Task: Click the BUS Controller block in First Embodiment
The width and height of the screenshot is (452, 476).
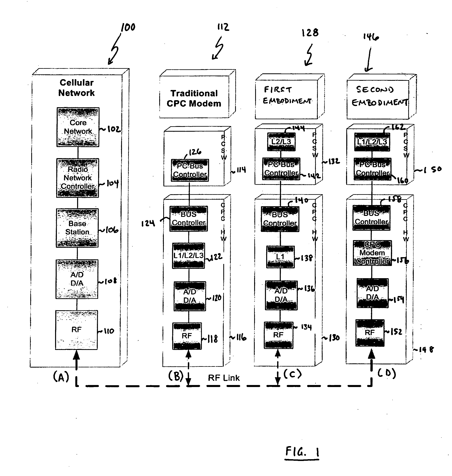Action: tap(276, 217)
